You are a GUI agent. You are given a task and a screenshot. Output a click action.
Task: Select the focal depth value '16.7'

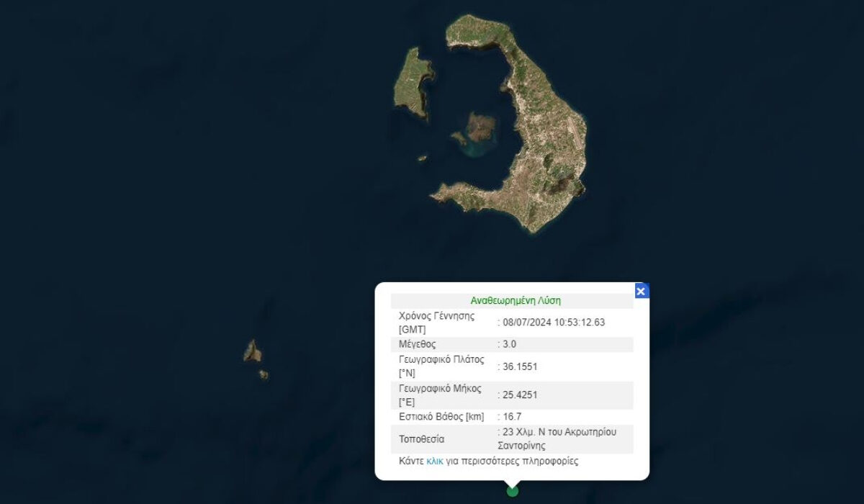[512, 416]
